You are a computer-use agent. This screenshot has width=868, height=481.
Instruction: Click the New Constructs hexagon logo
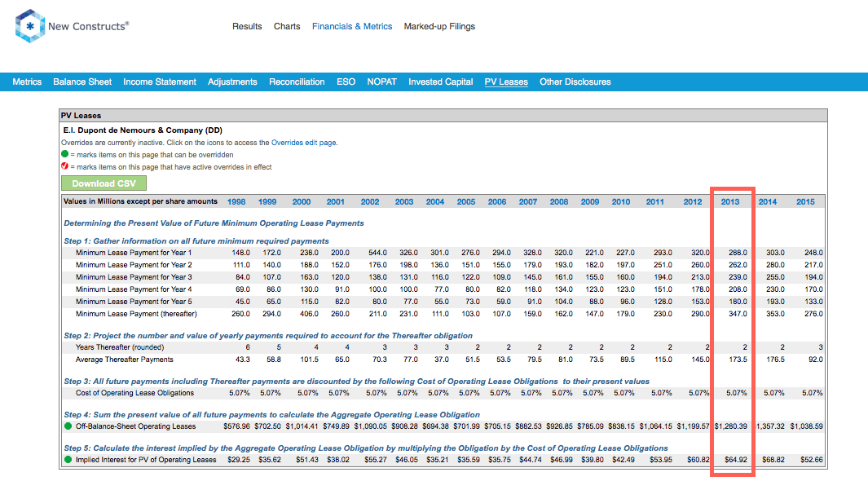tap(30, 26)
